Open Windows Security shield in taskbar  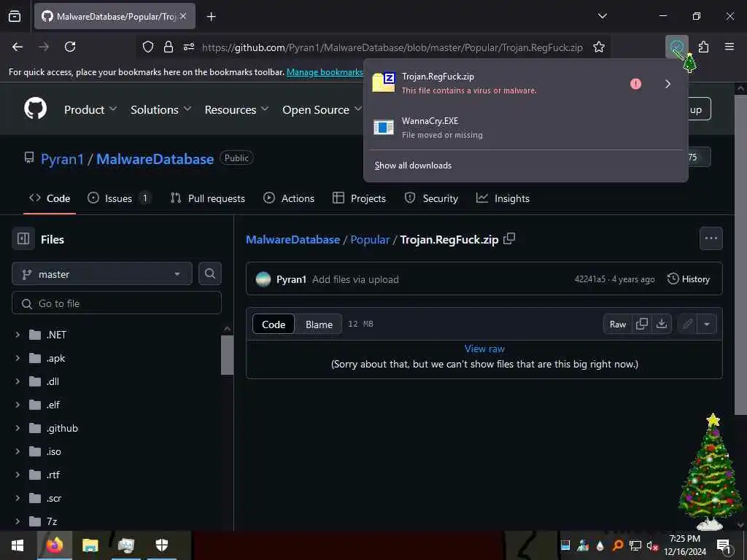tap(162, 545)
